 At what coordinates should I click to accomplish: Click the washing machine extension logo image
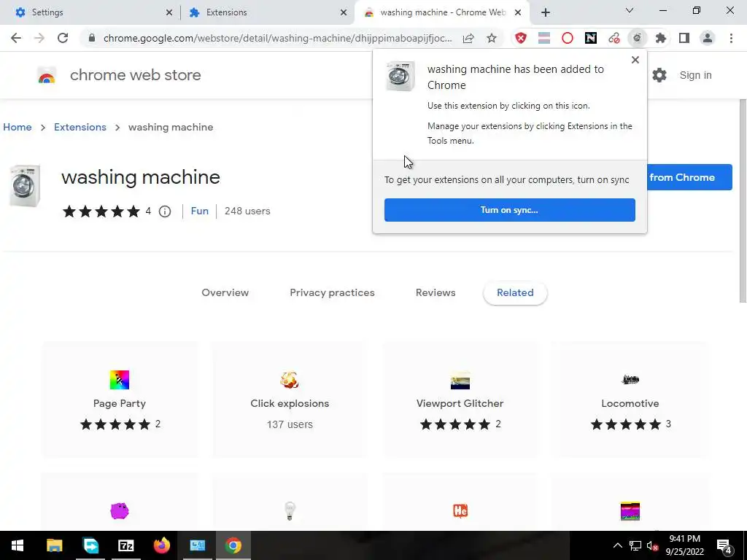point(25,186)
